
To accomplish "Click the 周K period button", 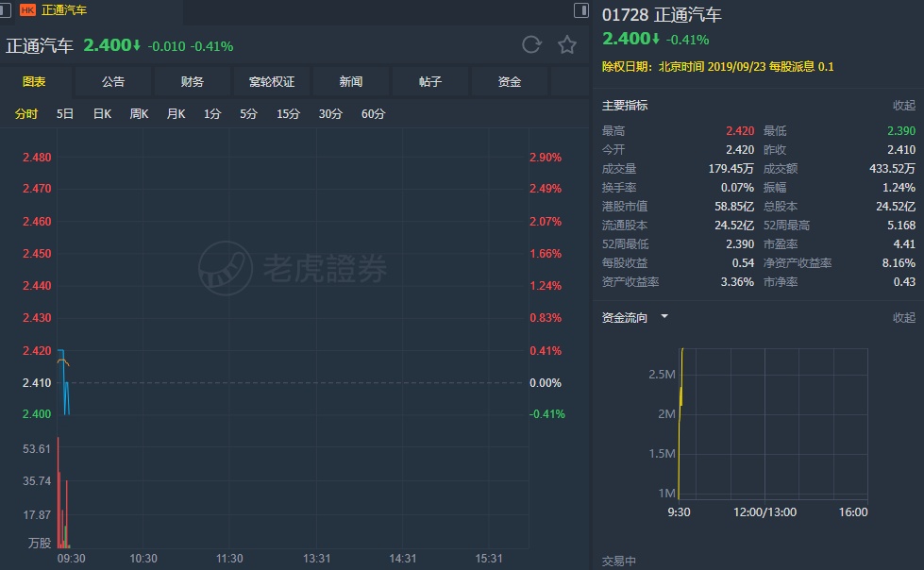I will click(139, 114).
